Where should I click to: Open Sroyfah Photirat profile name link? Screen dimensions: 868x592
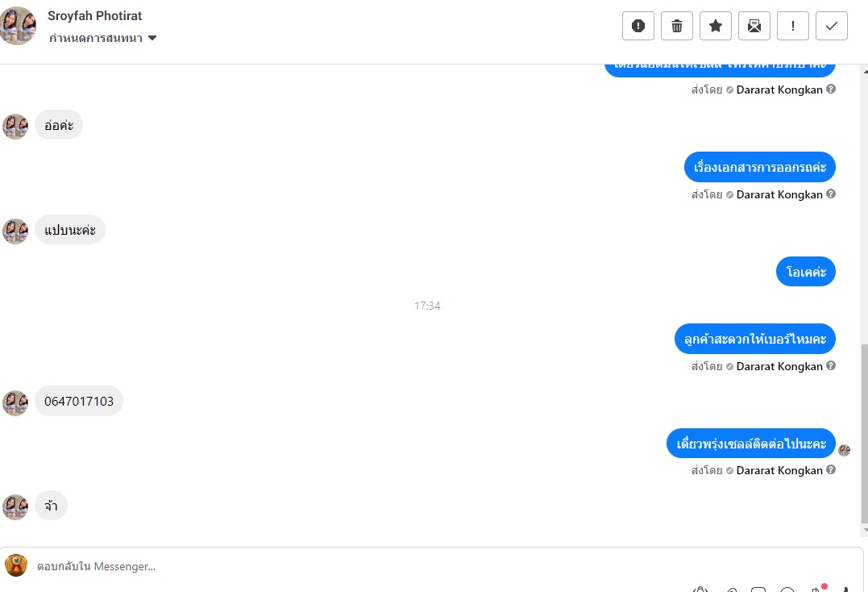(94, 15)
